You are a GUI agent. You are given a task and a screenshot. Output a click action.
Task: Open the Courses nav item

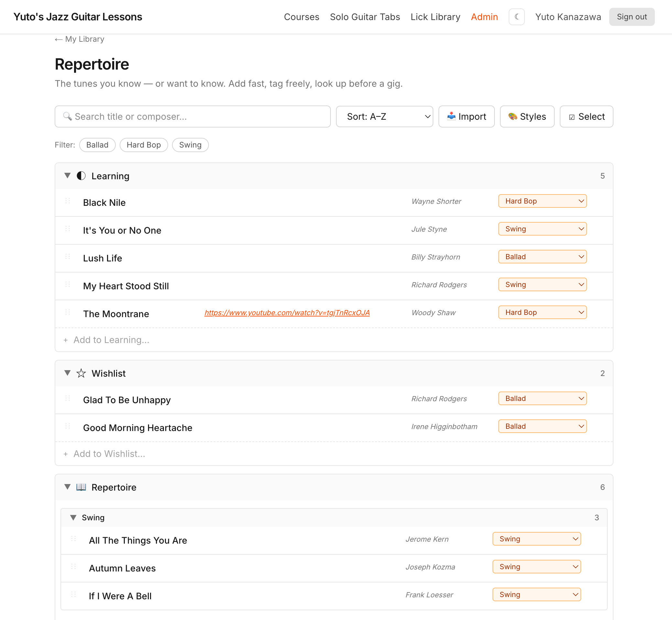click(x=301, y=17)
